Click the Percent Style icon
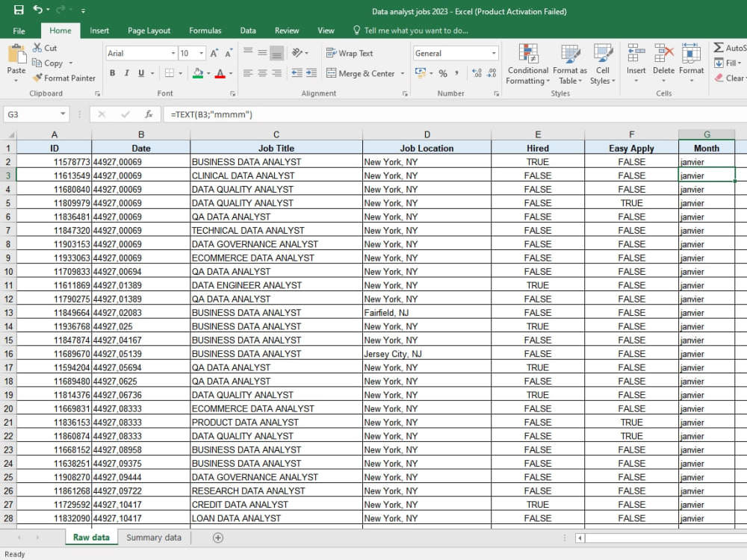 click(x=443, y=73)
